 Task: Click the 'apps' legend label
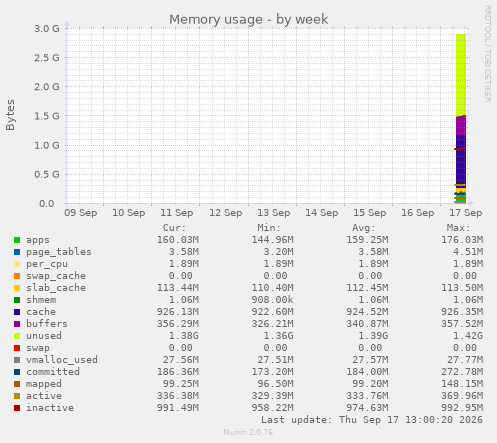pos(38,240)
